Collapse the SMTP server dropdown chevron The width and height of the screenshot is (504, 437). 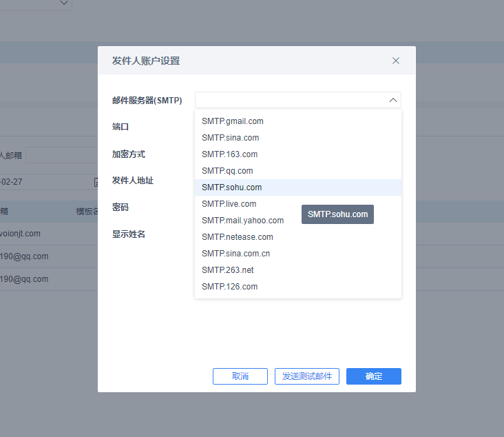(392, 100)
